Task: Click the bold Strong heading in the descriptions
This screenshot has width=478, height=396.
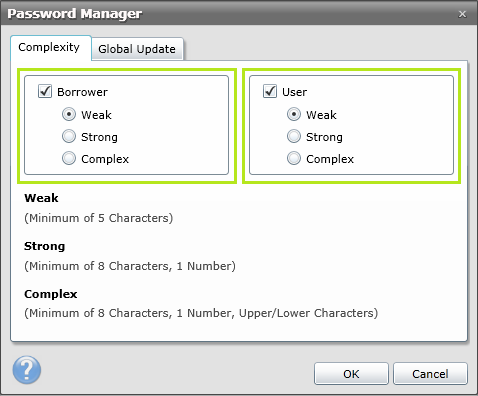Action: tap(45, 246)
